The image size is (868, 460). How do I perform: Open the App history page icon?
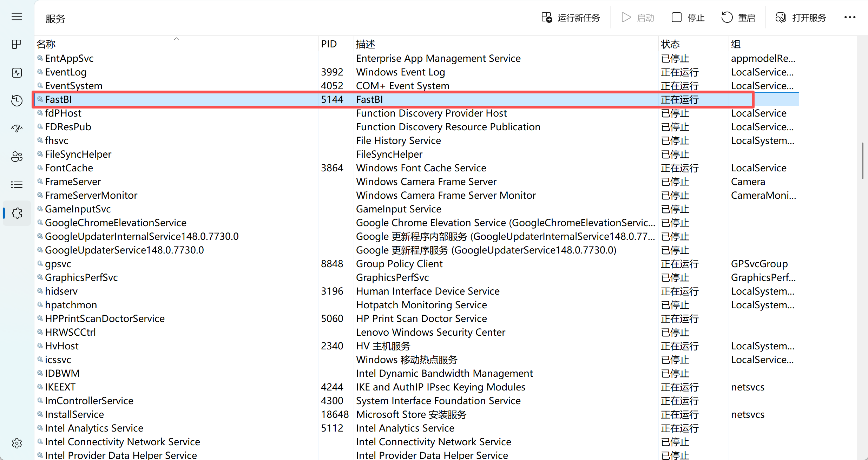tap(17, 100)
